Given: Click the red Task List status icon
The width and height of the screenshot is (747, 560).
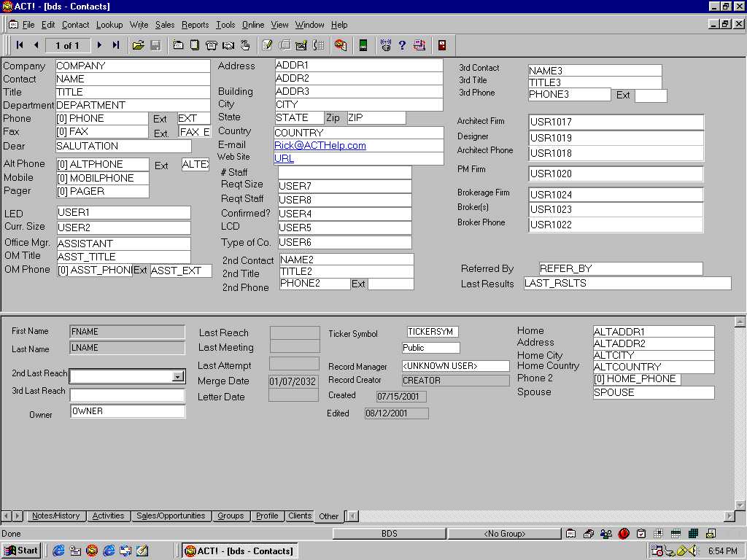Looking at the screenshot, I should (624, 534).
